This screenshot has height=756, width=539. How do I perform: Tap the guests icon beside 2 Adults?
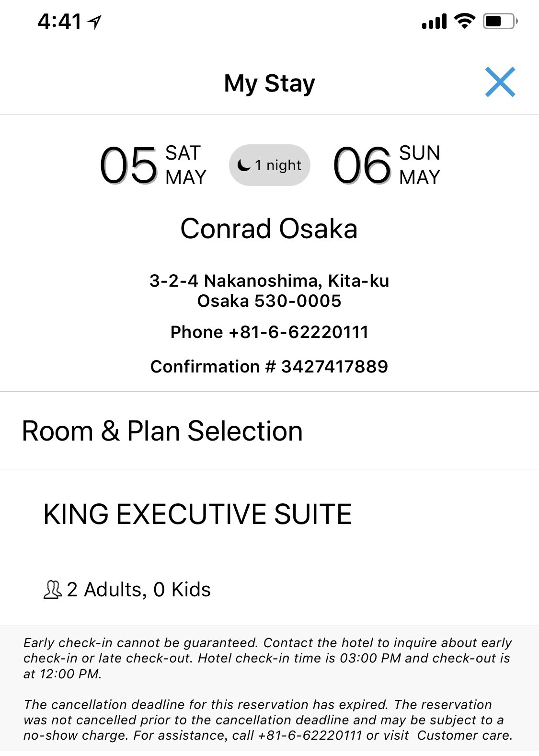coord(53,590)
